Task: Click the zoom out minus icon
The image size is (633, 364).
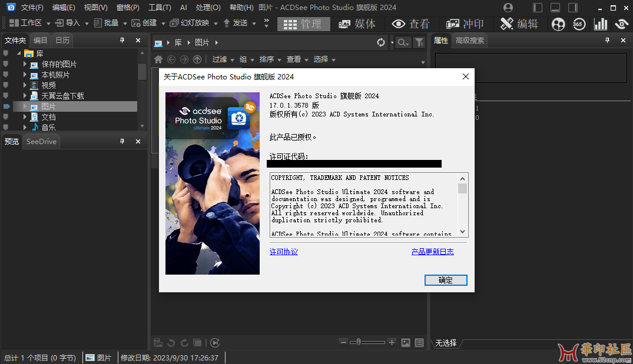Action: (343, 342)
